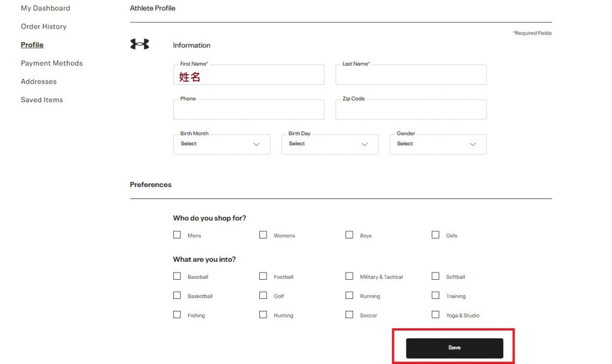Check the Military & Tactical option
This screenshot has height=364, width=612.
click(x=349, y=276)
